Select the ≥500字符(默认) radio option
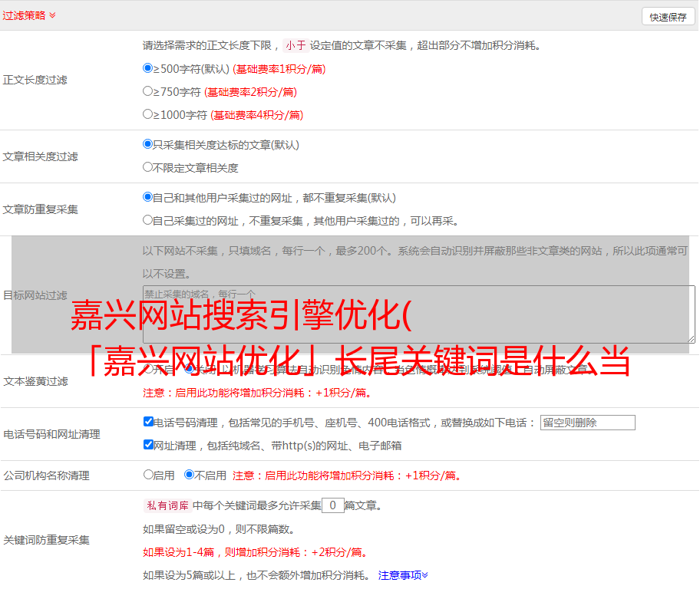700x589 pixels. pos(148,67)
